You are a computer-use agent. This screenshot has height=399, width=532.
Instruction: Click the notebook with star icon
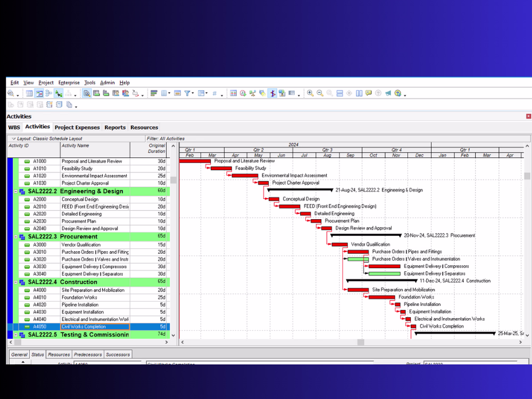(x=49, y=104)
